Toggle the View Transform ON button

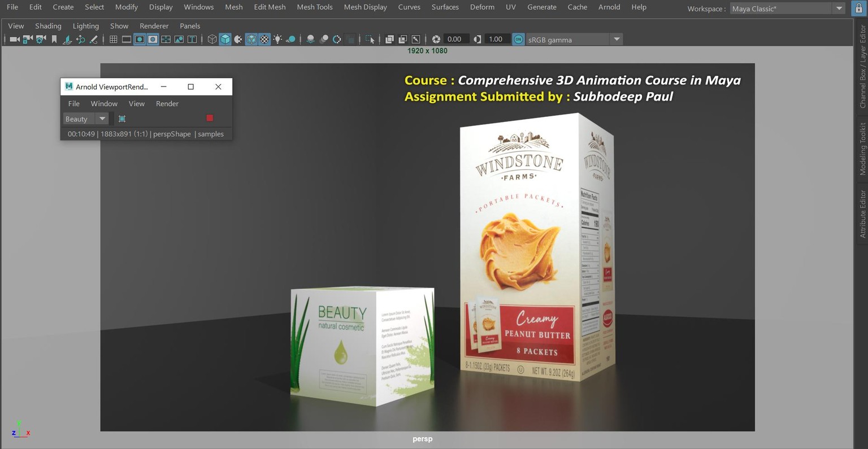pos(518,40)
